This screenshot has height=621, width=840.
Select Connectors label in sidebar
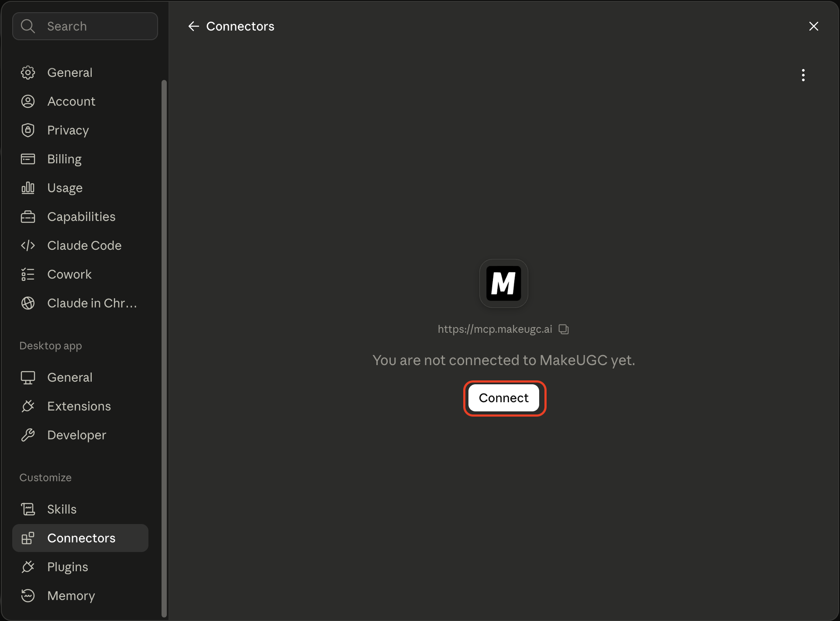[x=81, y=538]
